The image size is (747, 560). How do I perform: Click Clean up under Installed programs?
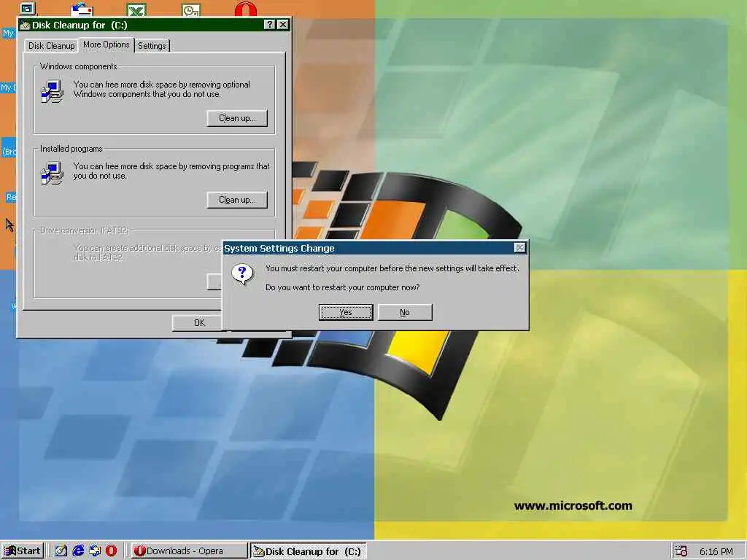pos(237,200)
